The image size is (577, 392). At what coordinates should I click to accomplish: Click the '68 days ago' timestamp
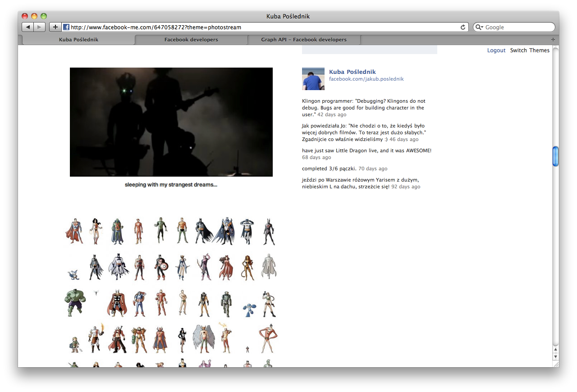(316, 157)
